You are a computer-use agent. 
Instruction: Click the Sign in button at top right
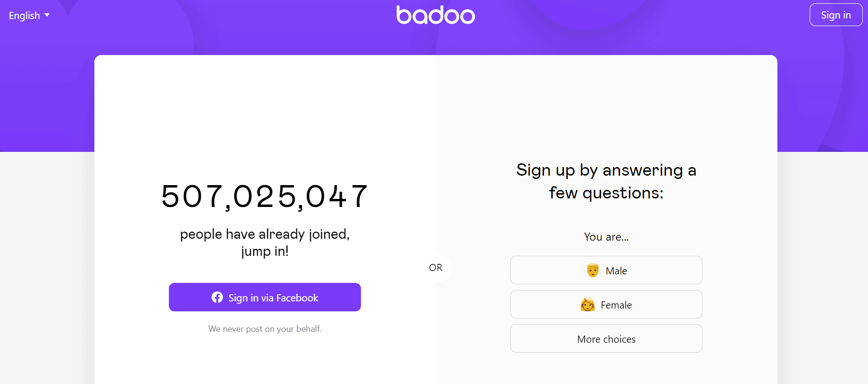836,15
